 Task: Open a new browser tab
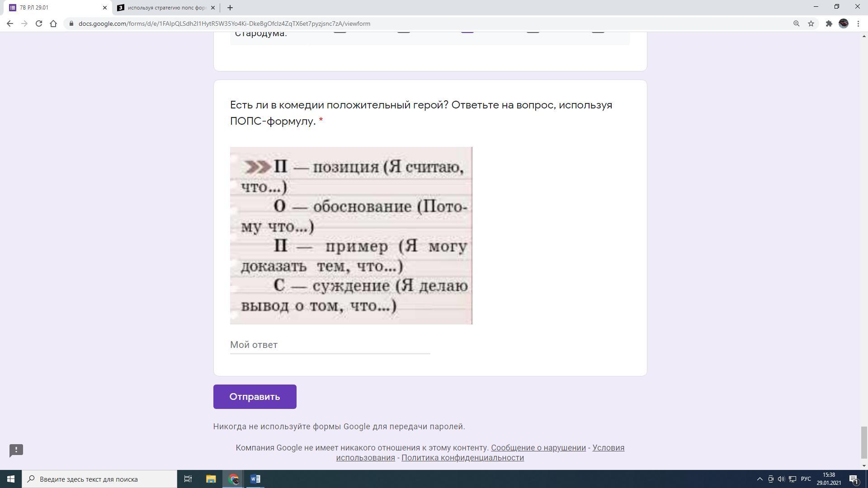230,8
